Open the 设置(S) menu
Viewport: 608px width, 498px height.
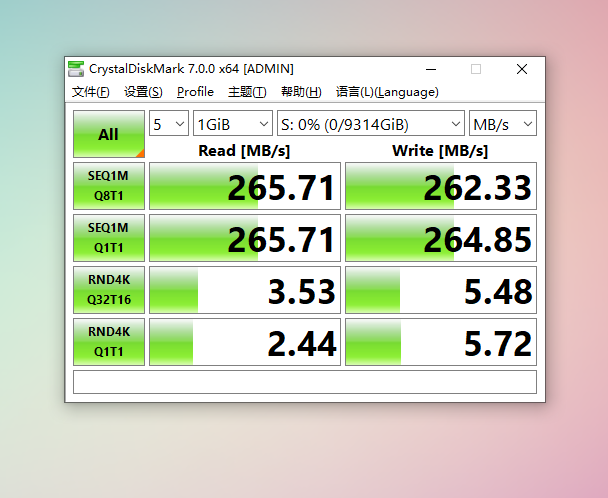[x=143, y=92]
